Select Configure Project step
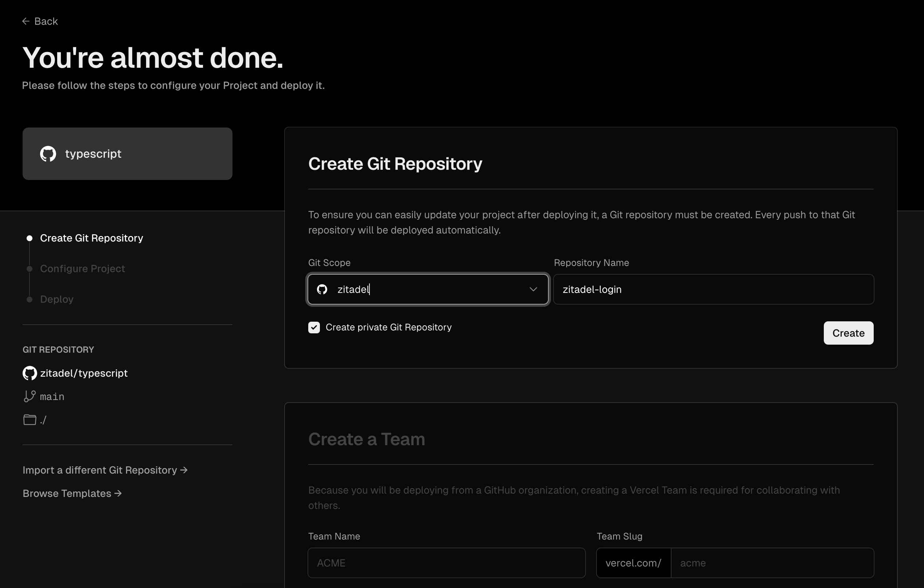The image size is (924, 588). [x=82, y=269]
